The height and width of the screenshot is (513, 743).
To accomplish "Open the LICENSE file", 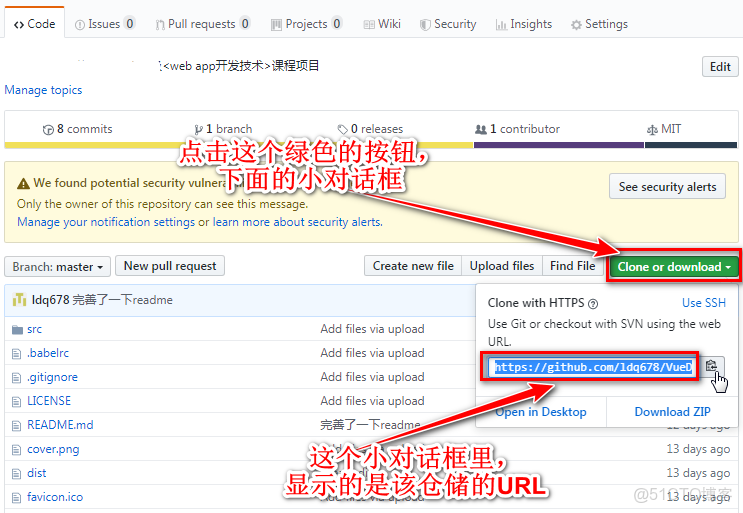I will pos(49,401).
